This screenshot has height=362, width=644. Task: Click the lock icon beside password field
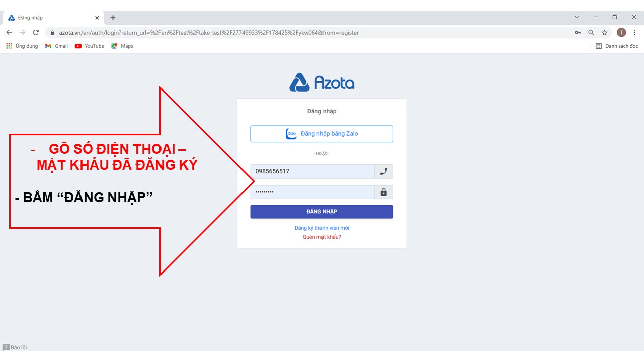(x=384, y=192)
